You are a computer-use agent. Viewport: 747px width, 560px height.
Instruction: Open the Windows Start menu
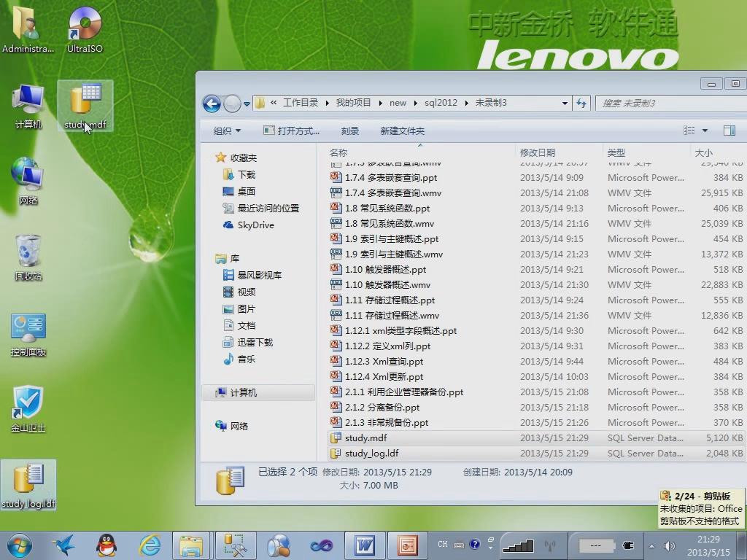pos(20,545)
